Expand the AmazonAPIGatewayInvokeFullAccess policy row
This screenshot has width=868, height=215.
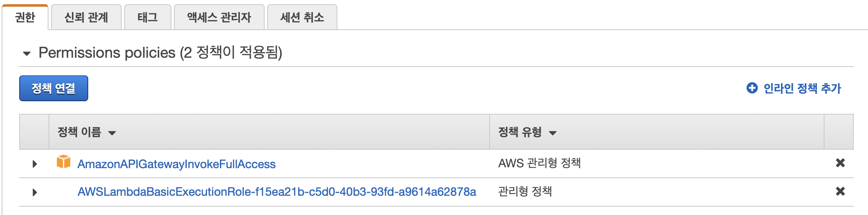point(35,164)
